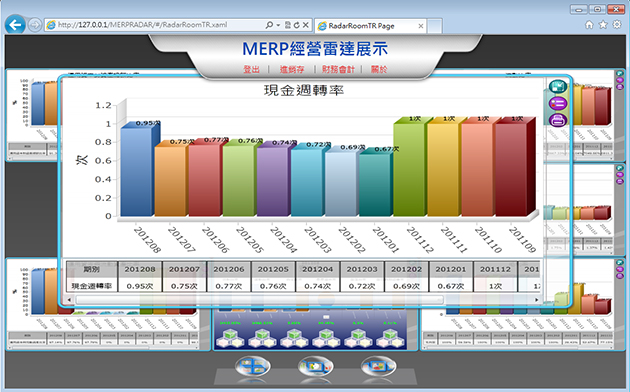Click table value 0.69次
Image resolution: width=630 pixels, height=392 pixels.
[x=406, y=286]
